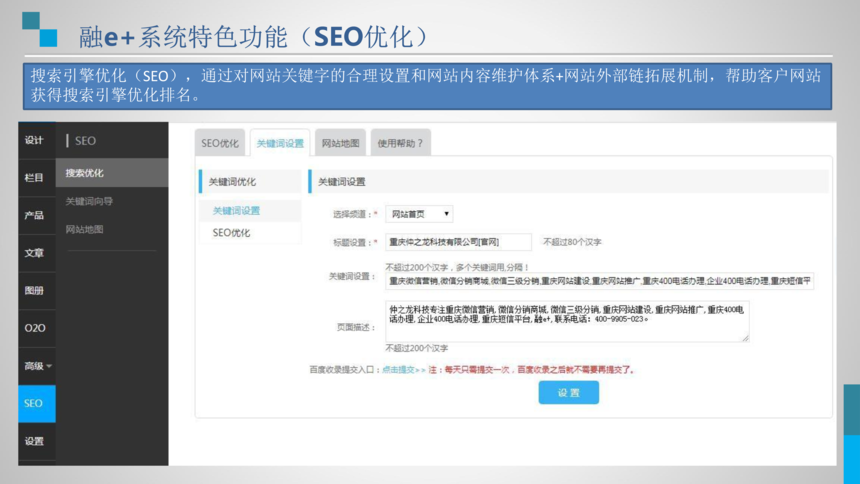Image resolution: width=860 pixels, height=484 pixels.
Task: Expand the 选择频道 dropdown showing 网站首页
Action: point(420,214)
